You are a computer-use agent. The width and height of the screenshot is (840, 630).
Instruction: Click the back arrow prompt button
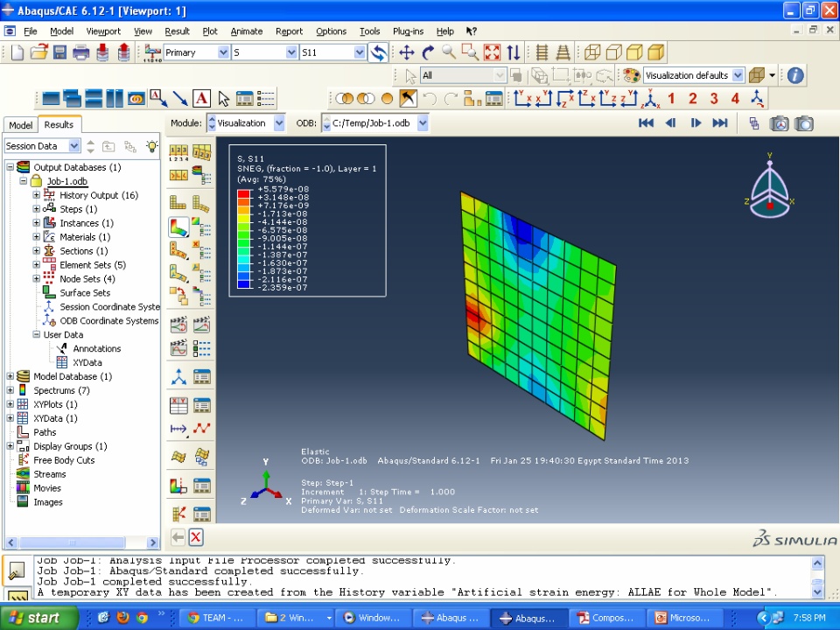pos(178,537)
